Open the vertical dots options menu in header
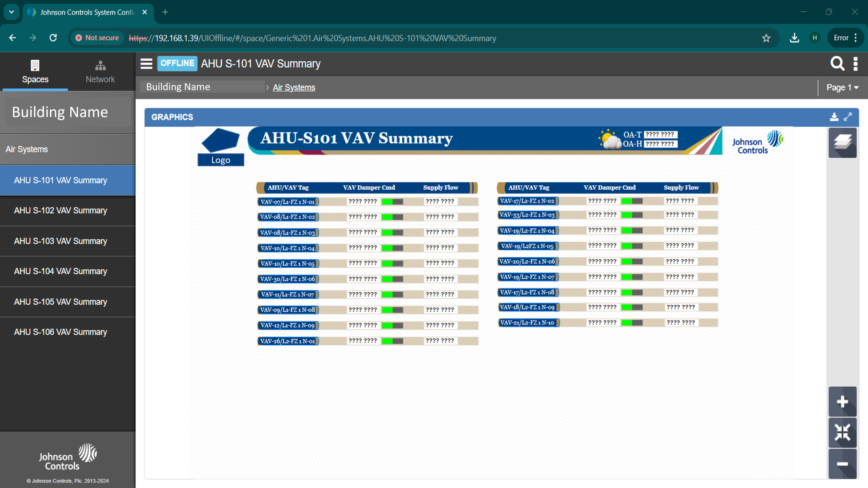 pyautogui.click(x=855, y=63)
